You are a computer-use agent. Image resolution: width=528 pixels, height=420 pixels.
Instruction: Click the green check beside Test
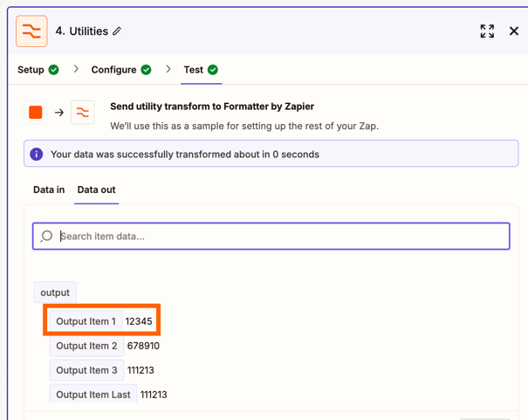point(212,70)
